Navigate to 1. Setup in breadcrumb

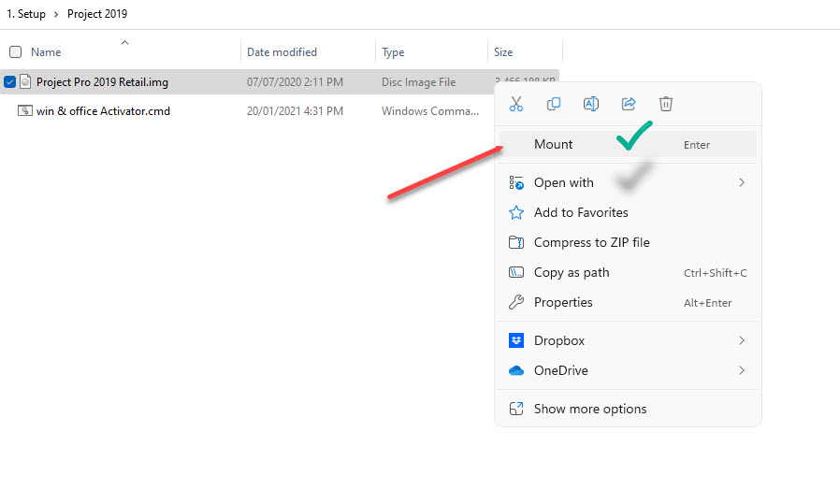click(x=25, y=14)
